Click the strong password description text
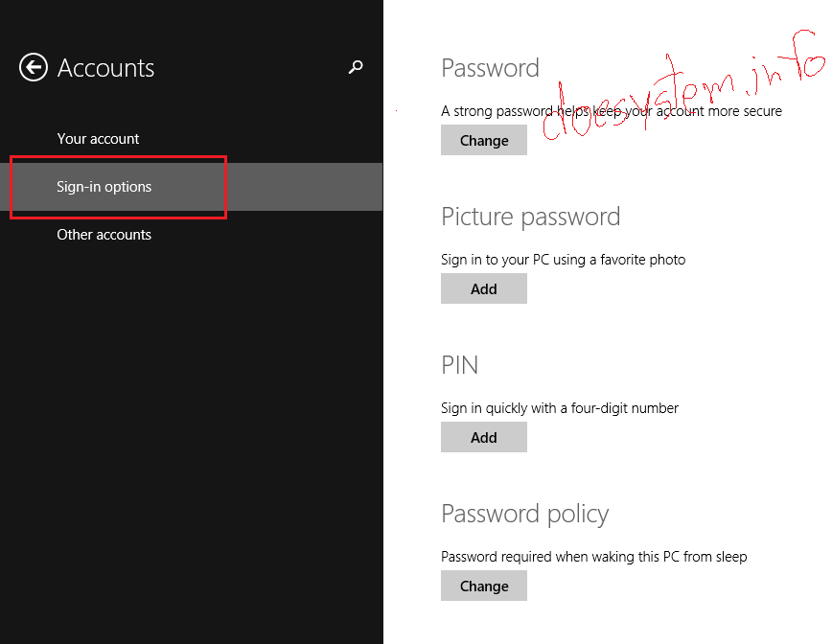This screenshot has height=644, width=832. click(611, 110)
